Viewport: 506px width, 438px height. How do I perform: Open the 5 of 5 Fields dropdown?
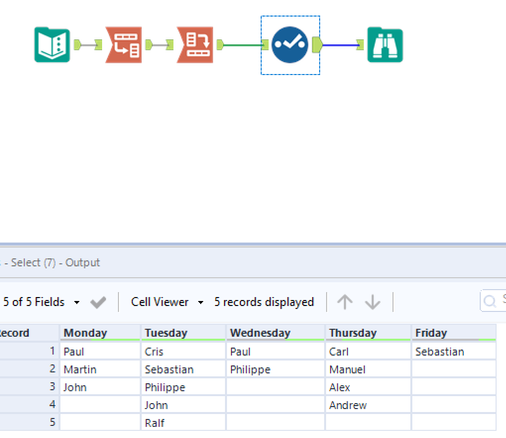(x=41, y=302)
